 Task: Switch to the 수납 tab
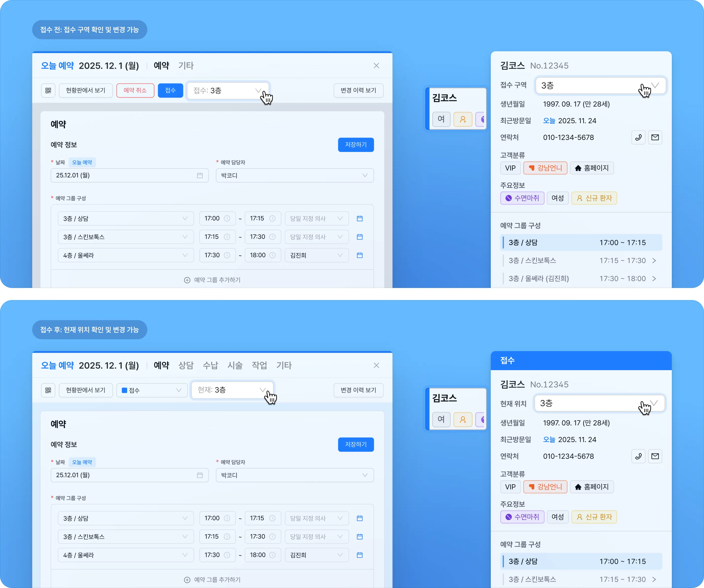(x=210, y=365)
